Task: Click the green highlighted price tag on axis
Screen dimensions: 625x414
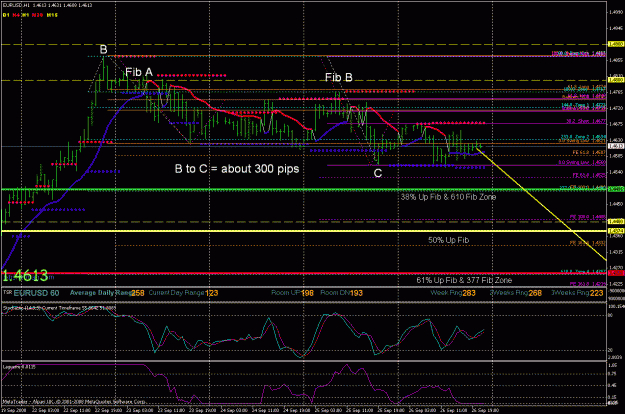Action: click(x=616, y=189)
